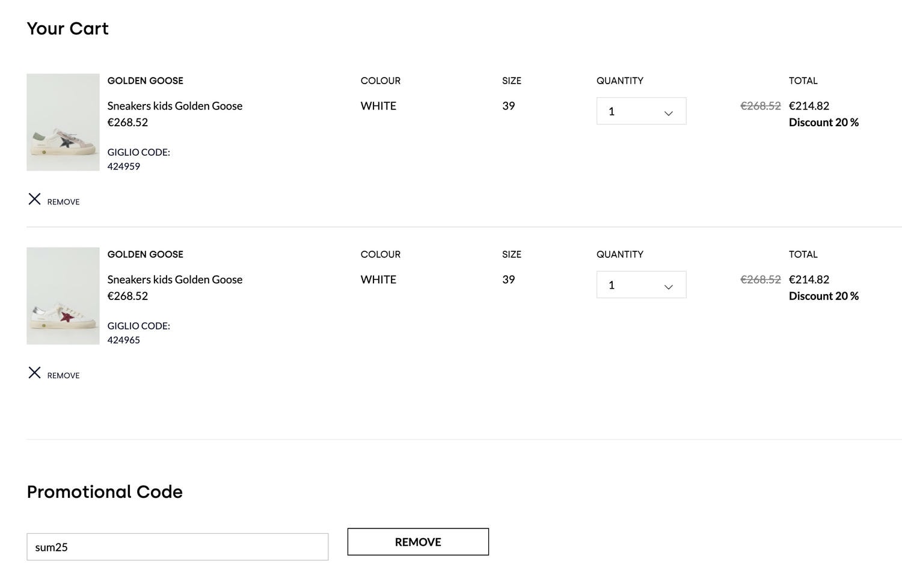Click the 'GIGLIO CODE:' label above 424965
Viewport: 902px width, 588px height.
pyautogui.click(x=139, y=326)
